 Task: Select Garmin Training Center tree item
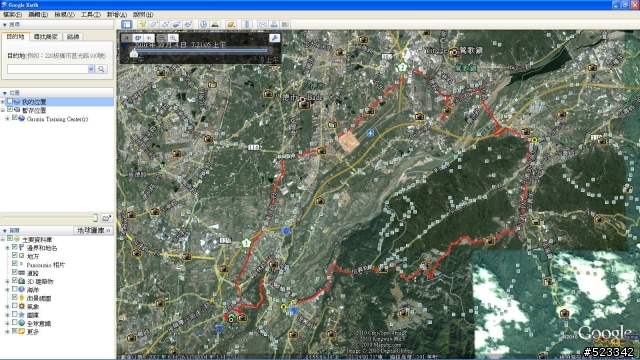click(x=57, y=119)
